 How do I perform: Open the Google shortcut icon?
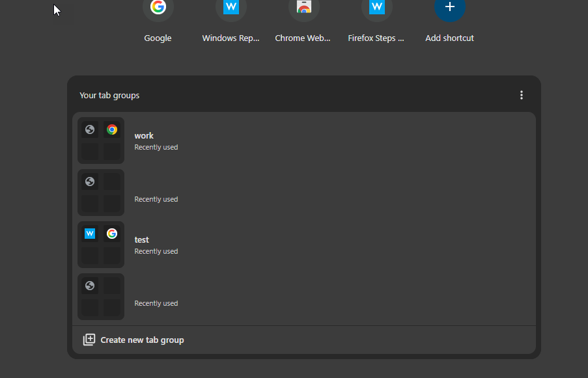[158, 8]
